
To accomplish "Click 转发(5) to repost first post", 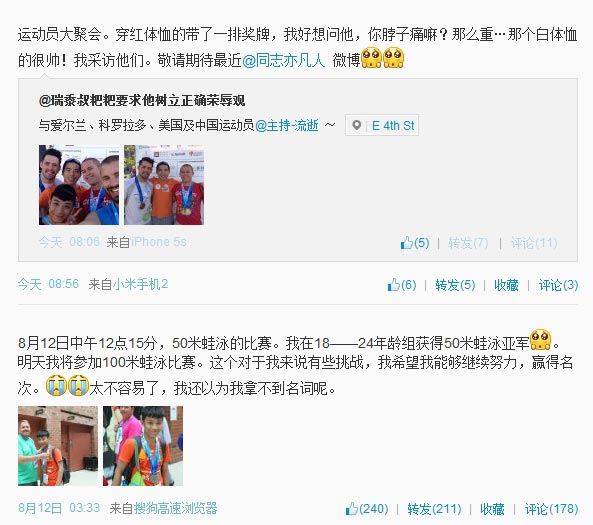I will [x=455, y=284].
